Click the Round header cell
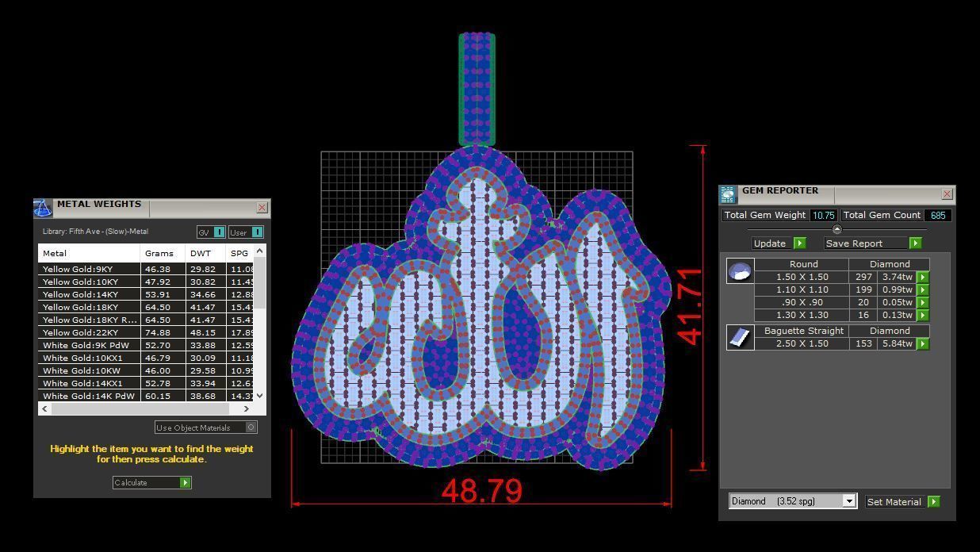The width and height of the screenshot is (980, 552). tap(802, 264)
